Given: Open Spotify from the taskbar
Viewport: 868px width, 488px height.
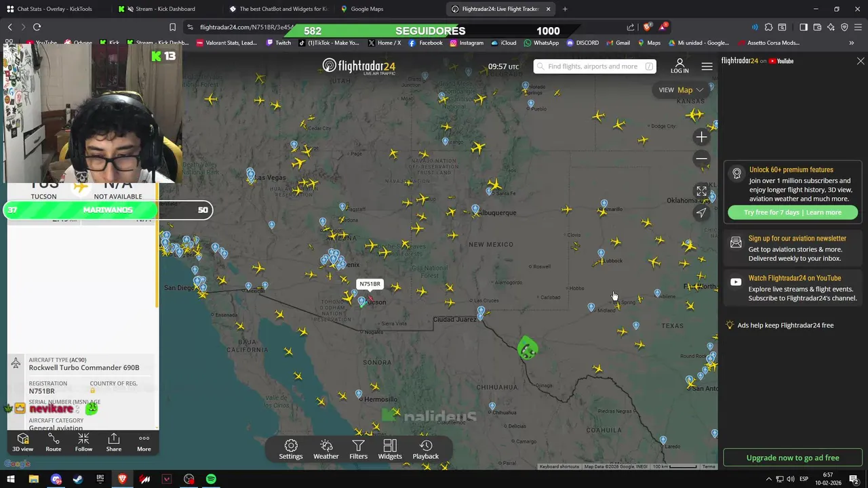Looking at the screenshot, I should 211,479.
